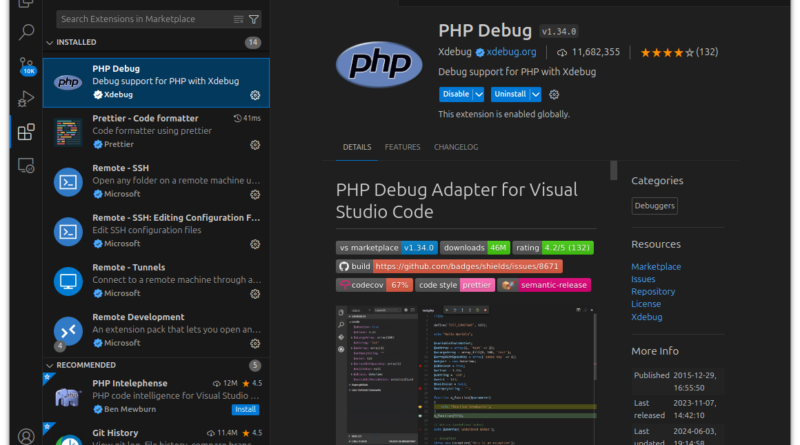Open Run and Debug view

(26, 98)
